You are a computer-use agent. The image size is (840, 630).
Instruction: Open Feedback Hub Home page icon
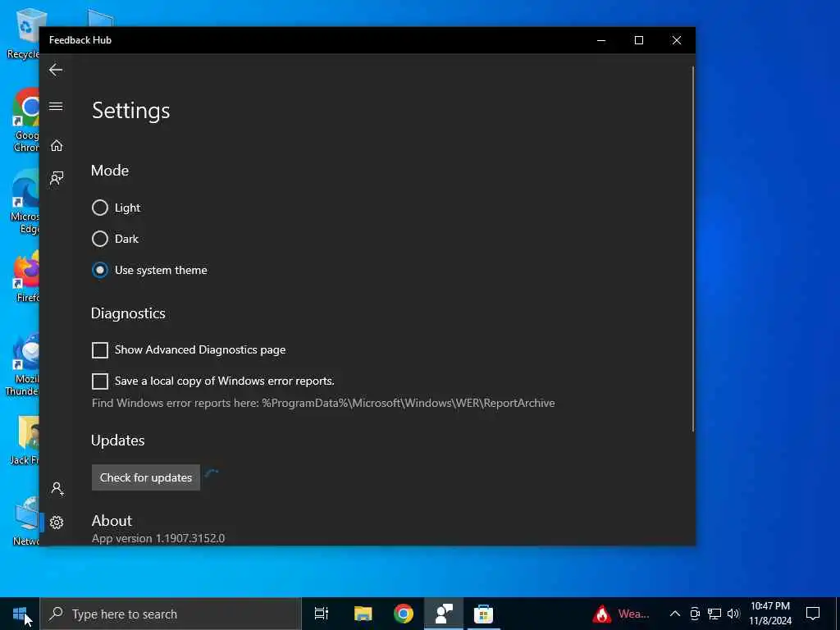point(57,146)
